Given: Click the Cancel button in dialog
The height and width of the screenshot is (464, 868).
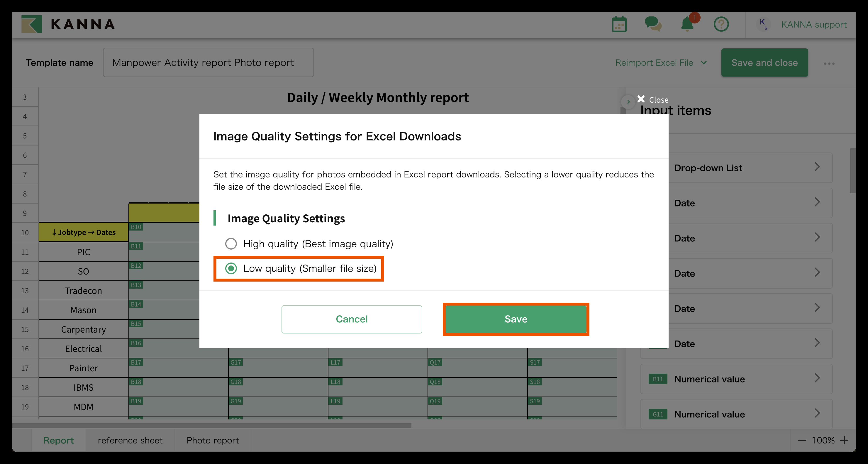Looking at the screenshot, I should pyautogui.click(x=351, y=319).
